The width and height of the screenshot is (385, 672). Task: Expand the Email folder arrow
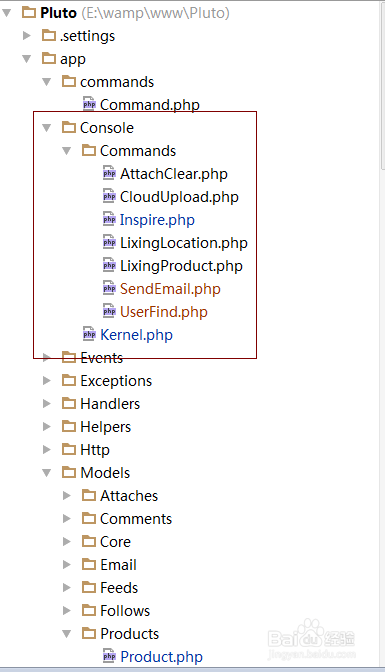(x=66, y=564)
